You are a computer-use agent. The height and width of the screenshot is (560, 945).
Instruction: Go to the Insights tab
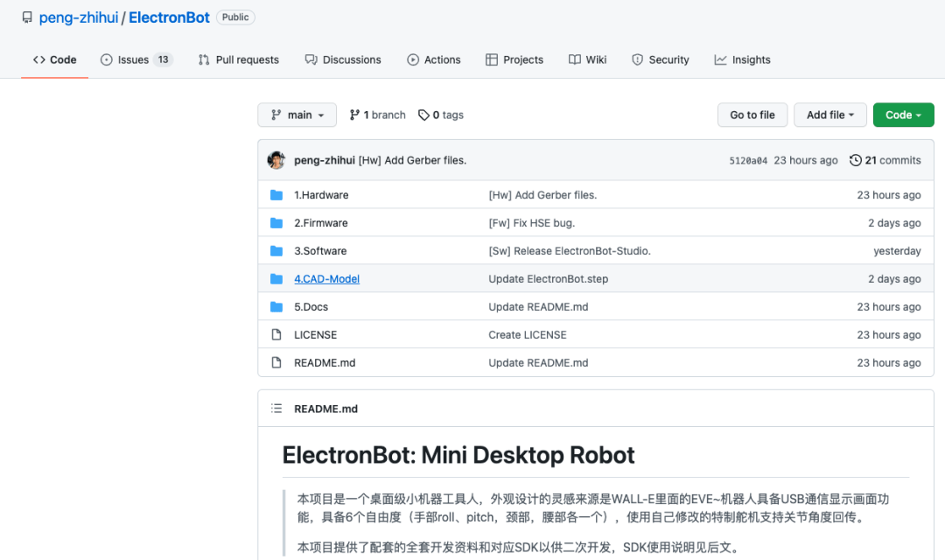(x=743, y=59)
